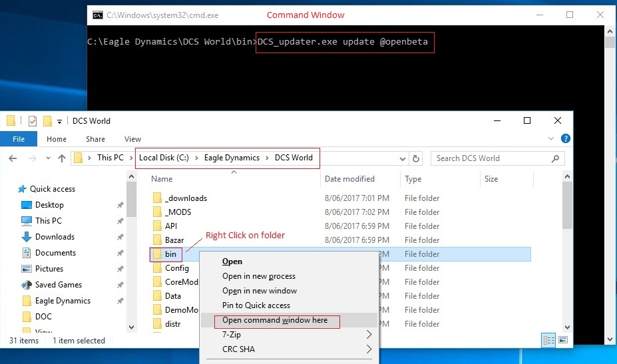Click the pin icon beside Desktop
Screen dimensions: 617x364
click(x=120, y=205)
